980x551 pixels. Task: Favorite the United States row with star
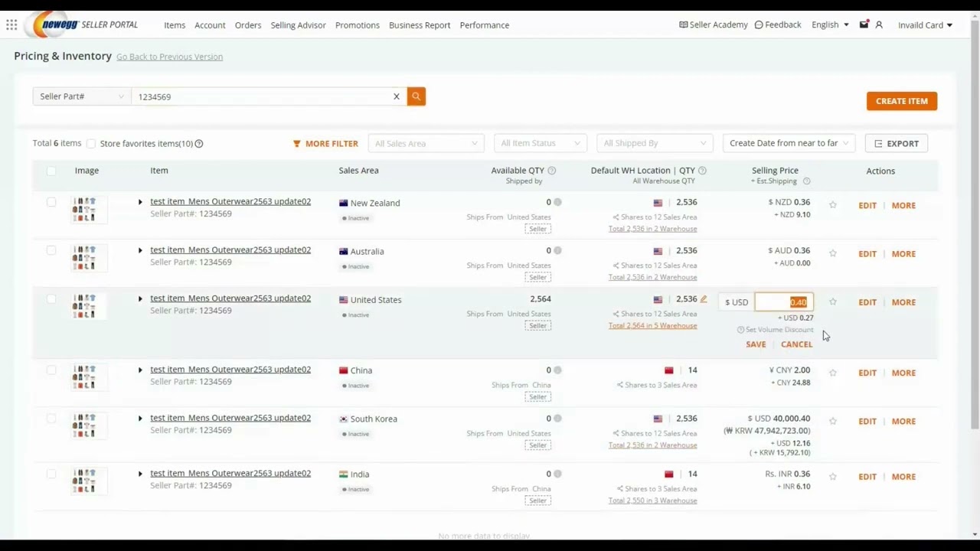tap(833, 302)
